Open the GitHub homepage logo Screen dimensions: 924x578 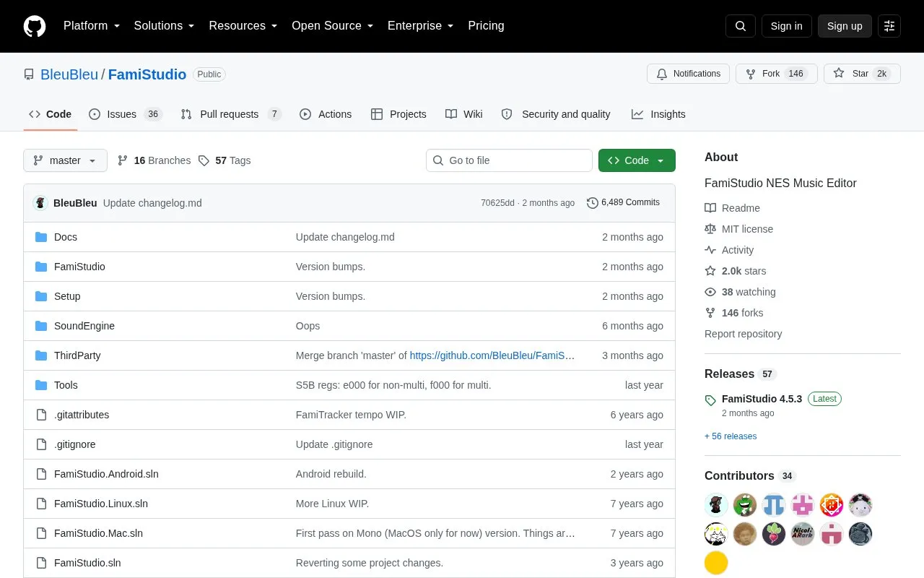pyautogui.click(x=35, y=26)
